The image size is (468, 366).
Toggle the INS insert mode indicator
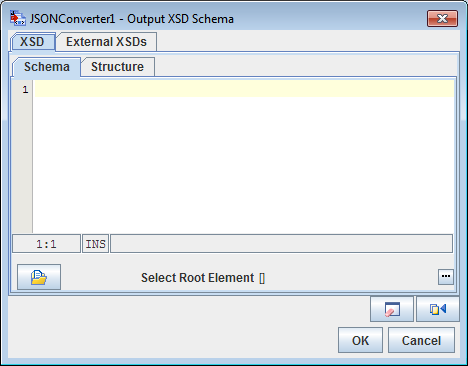(96, 244)
